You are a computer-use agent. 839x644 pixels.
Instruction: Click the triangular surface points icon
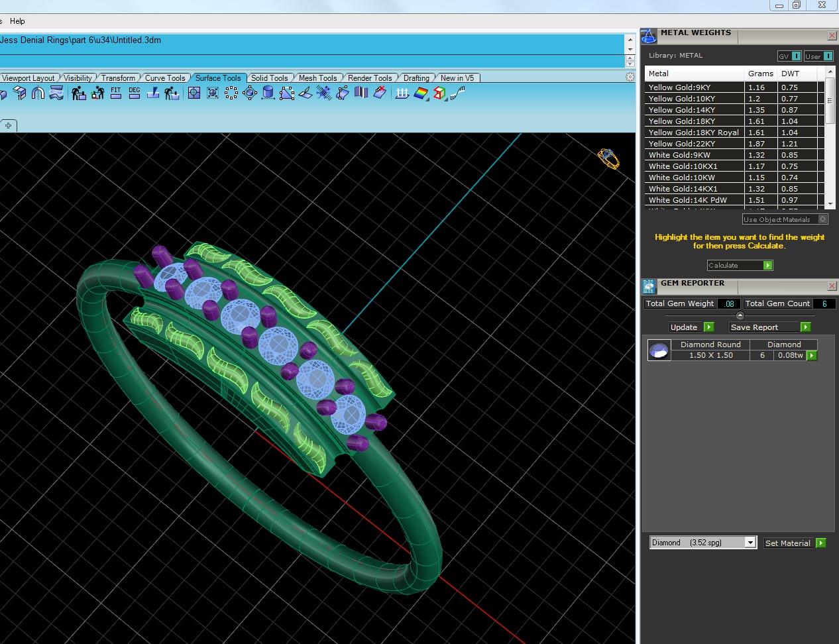click(x=287, y=93)
